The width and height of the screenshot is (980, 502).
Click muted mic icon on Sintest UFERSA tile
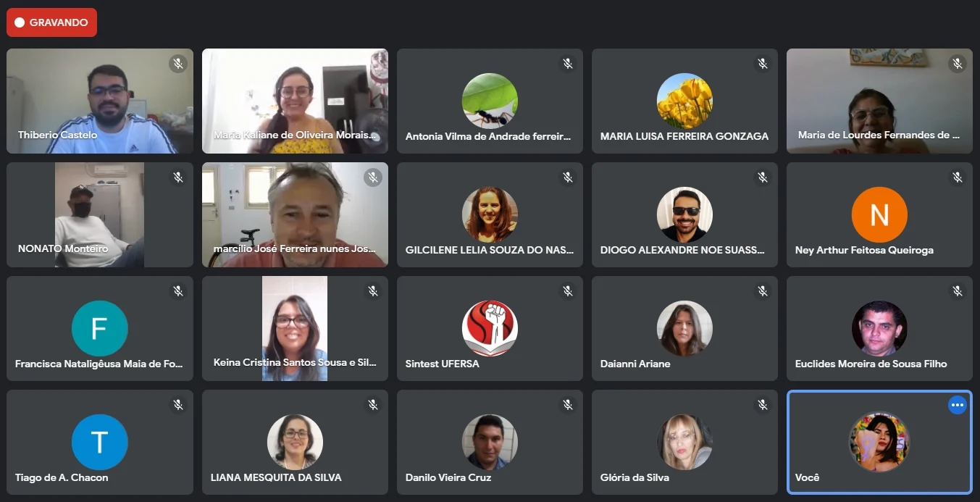[568, 291]
